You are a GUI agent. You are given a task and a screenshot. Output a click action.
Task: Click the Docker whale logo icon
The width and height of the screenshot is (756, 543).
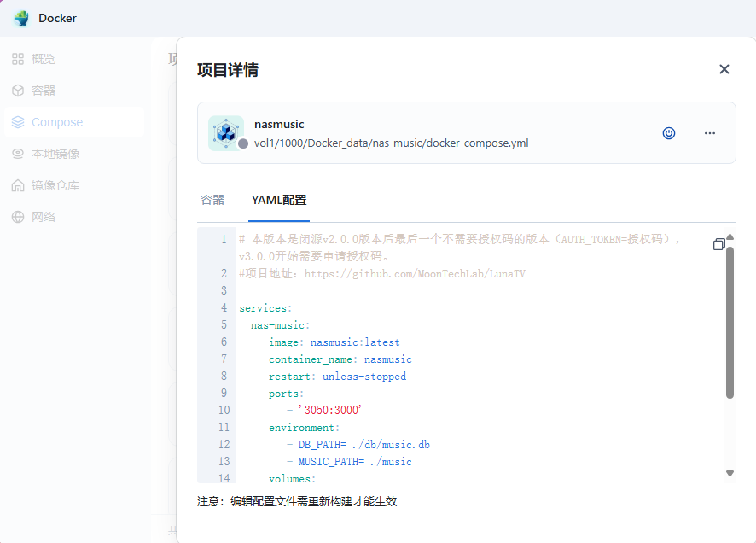[21, 18]
